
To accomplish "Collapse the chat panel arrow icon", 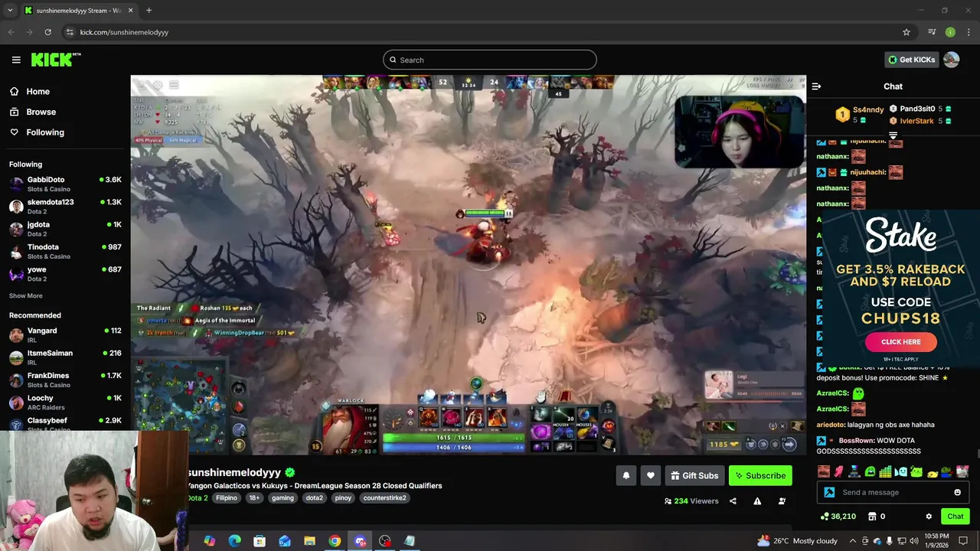I will 816,86.
